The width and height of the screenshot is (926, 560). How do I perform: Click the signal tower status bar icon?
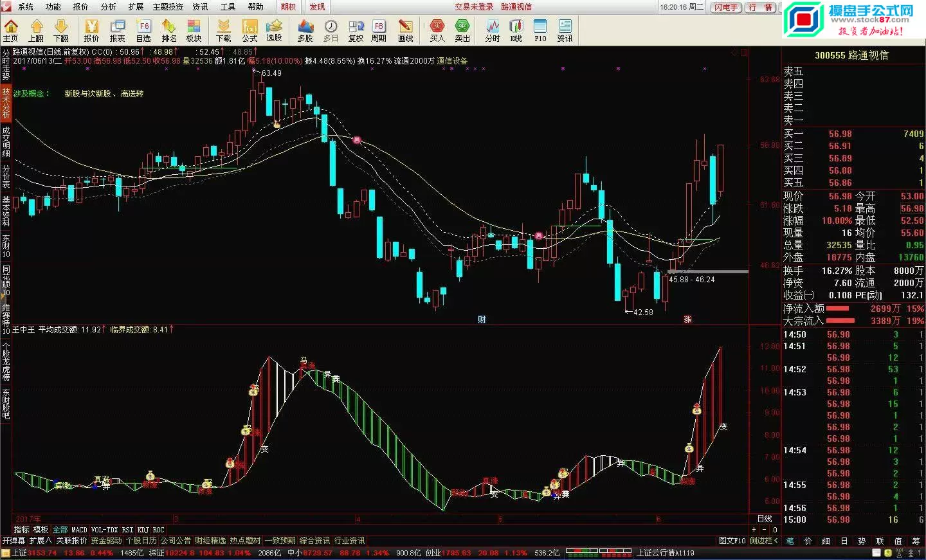(899, 553)
